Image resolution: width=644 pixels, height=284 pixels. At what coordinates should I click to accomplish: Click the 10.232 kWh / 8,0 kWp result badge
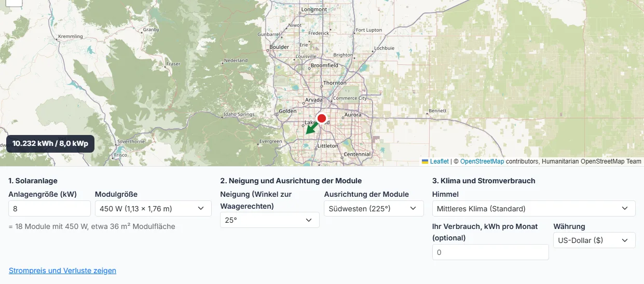click(50, 143)
